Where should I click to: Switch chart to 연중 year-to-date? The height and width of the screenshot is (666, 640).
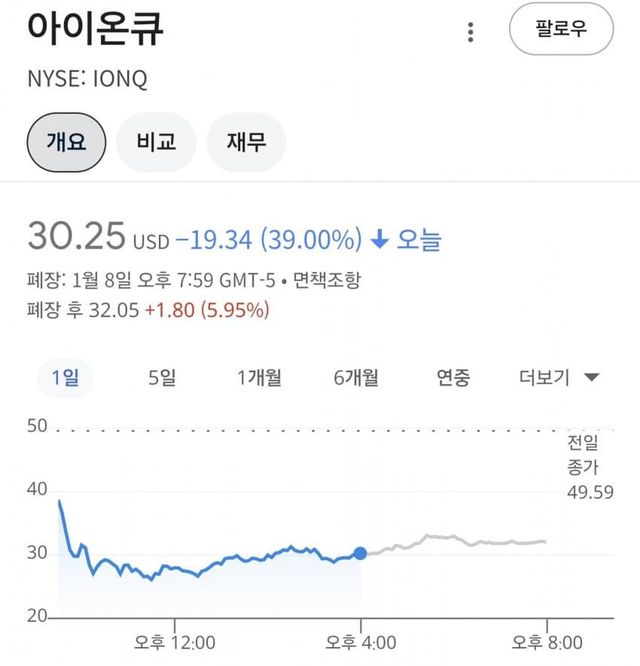453,377
